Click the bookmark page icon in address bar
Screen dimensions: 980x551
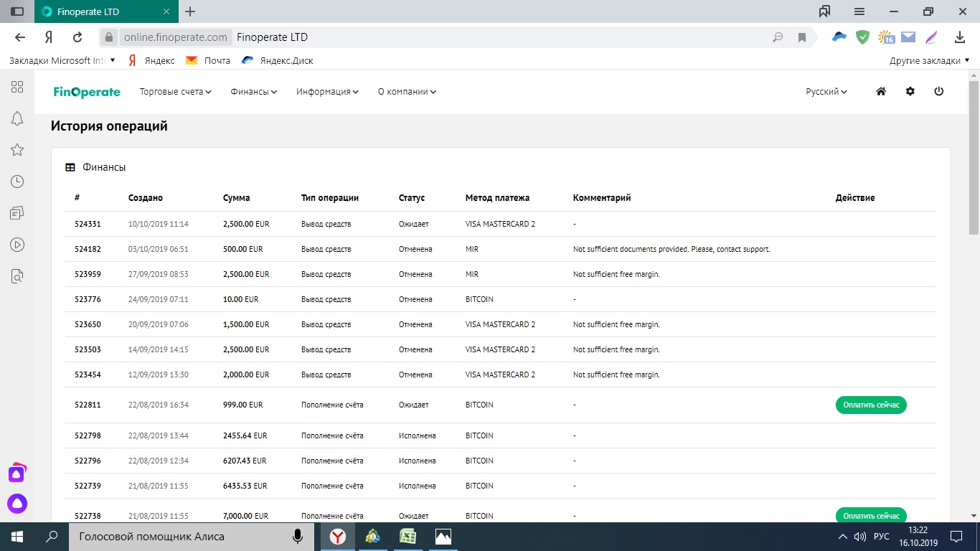point(802,37)
